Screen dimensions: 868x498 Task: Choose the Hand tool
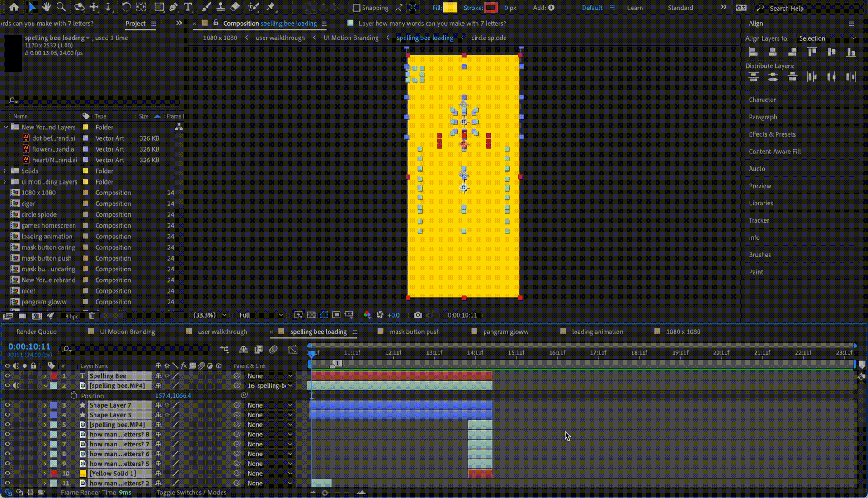[x=46, y=7]
